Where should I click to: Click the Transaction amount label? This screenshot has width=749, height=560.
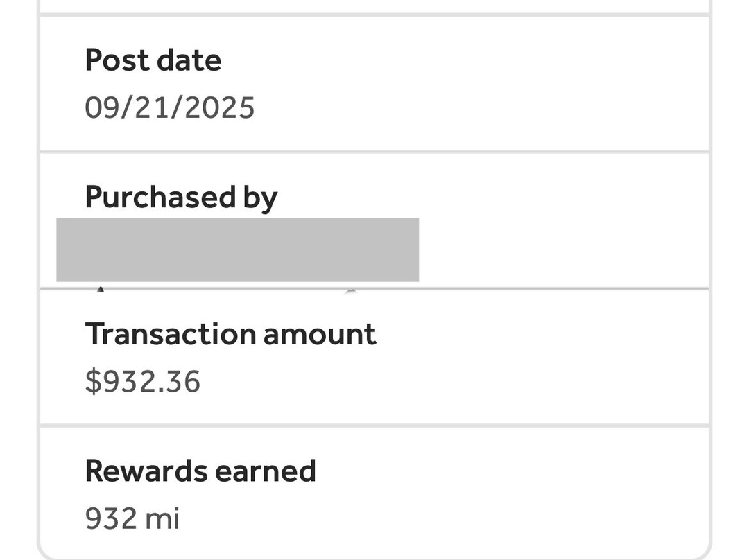(230, 334)
